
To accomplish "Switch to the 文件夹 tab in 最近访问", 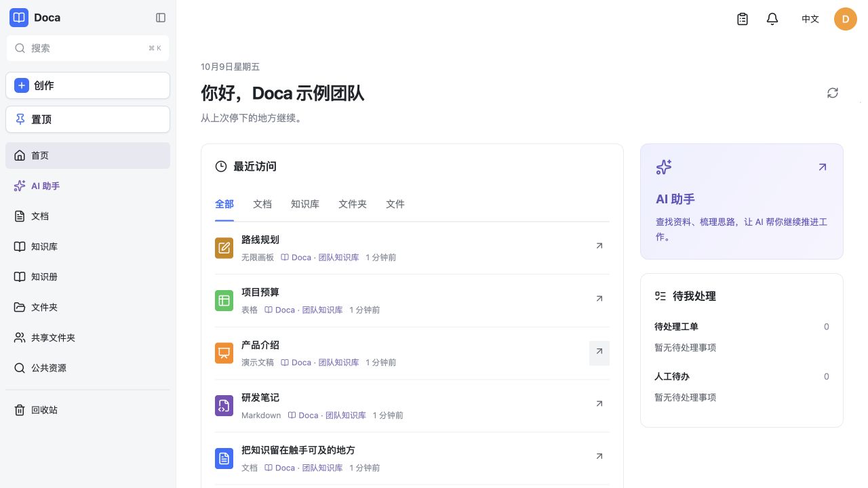I will pyautogui.click(x=353, y=204).
